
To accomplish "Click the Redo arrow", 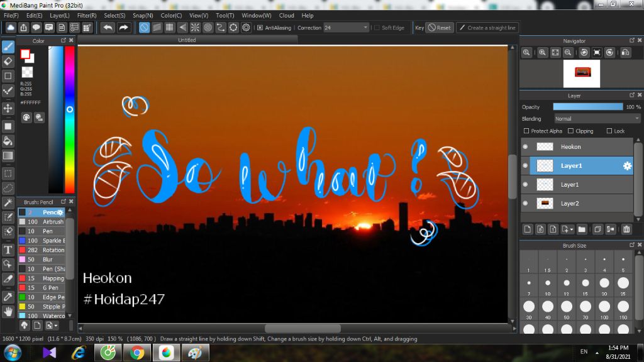I will (123, 28).
